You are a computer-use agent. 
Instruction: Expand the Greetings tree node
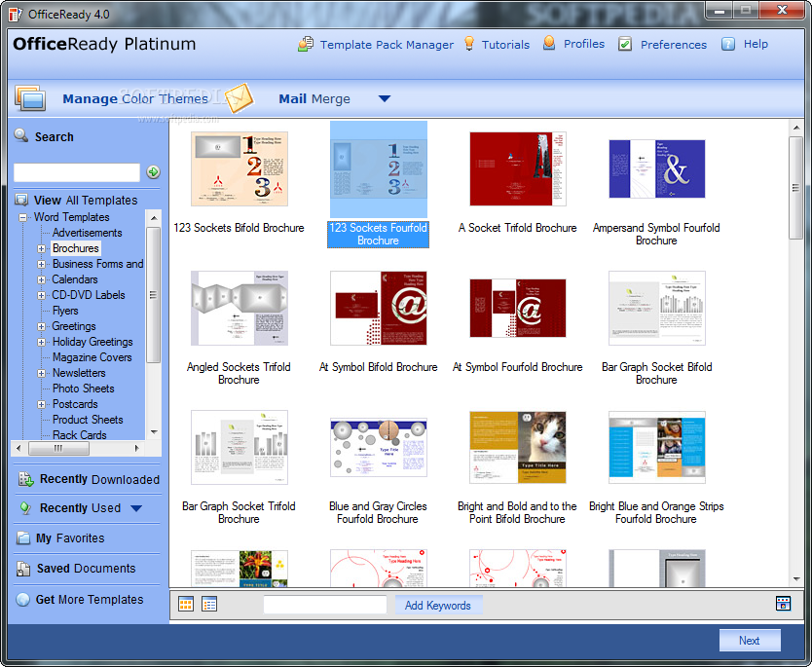click(42, 326)
